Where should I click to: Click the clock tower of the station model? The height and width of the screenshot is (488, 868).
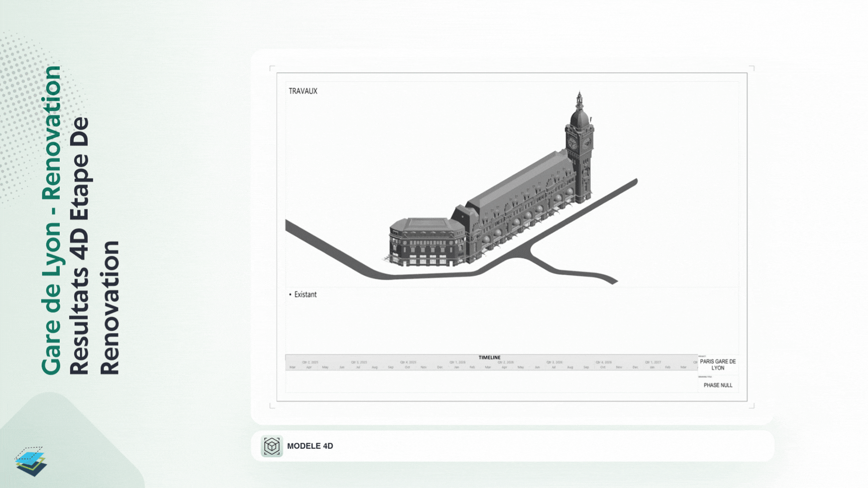click(x=579, y=146)
